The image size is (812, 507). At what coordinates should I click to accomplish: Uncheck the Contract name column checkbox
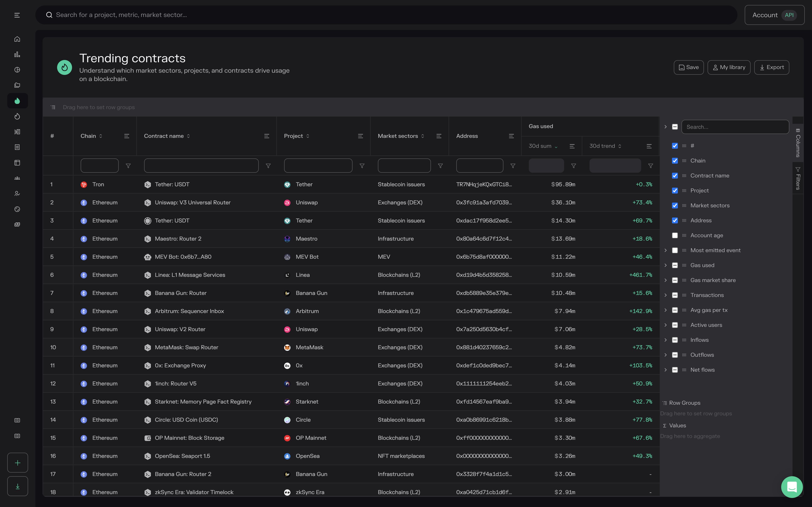675,176
